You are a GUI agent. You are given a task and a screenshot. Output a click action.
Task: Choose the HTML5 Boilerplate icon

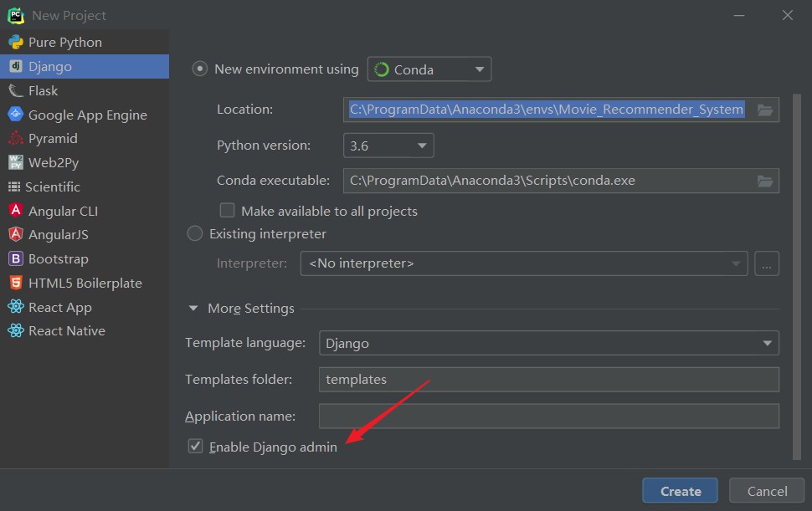pos(16,283)
